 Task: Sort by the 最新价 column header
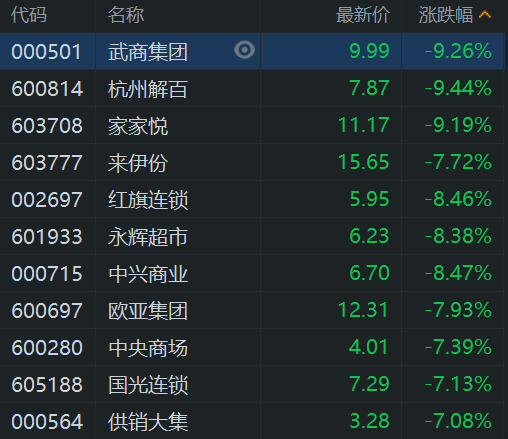363,15
